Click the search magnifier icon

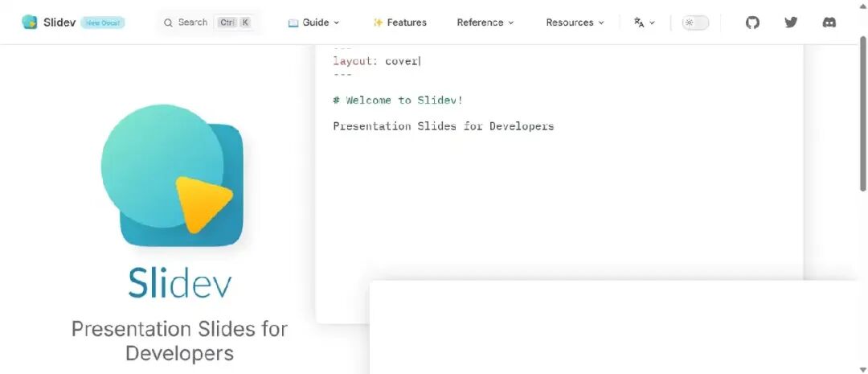(x=168, y=23)
